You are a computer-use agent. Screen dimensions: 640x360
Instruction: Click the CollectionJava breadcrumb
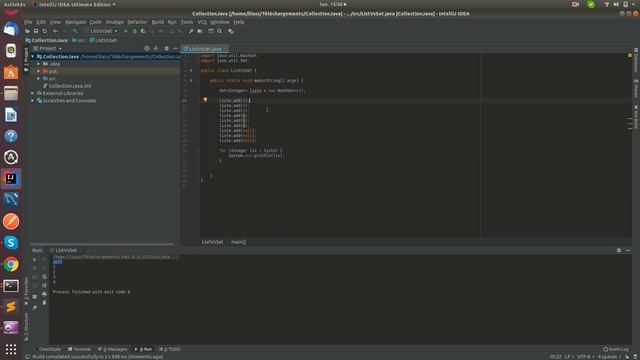(47, 40)
